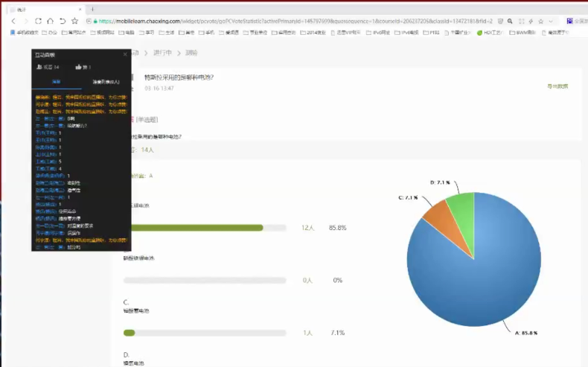Viewport: 588px width, 367px height.
Task: Click the 1人 count for option C
Action: pyautogui.click(x=307, y=333)
